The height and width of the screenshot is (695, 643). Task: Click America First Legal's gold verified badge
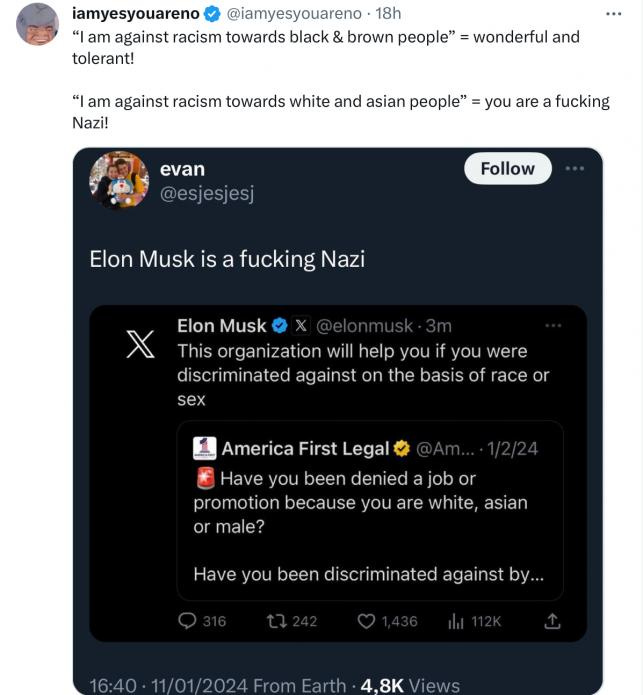pos(401,448)
